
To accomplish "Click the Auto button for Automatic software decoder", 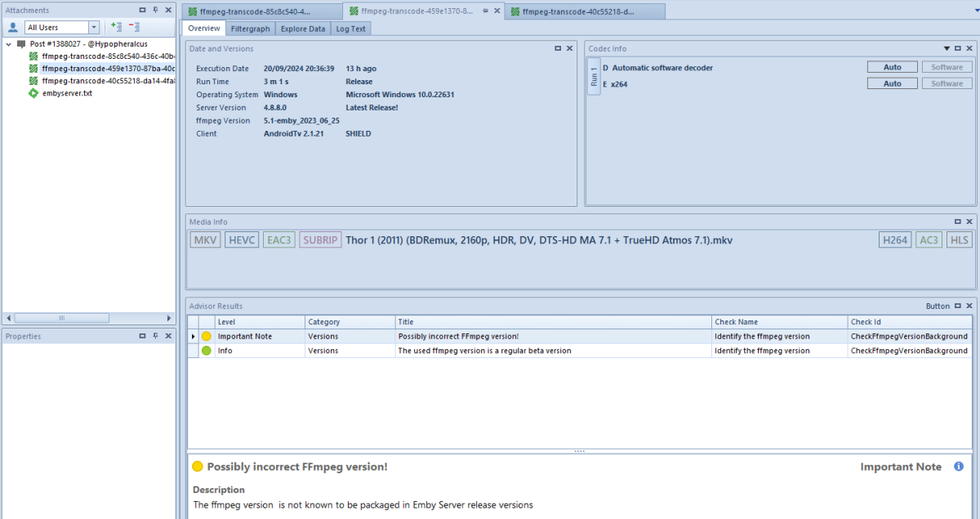I will [892, 67].
